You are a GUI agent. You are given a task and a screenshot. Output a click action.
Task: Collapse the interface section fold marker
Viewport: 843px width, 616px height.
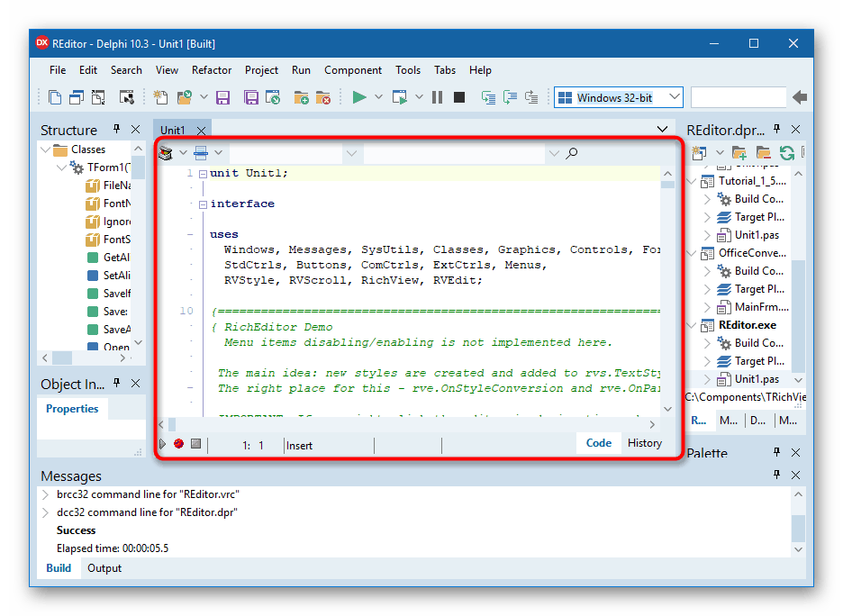pyautogui.click(x=203, y=204)
